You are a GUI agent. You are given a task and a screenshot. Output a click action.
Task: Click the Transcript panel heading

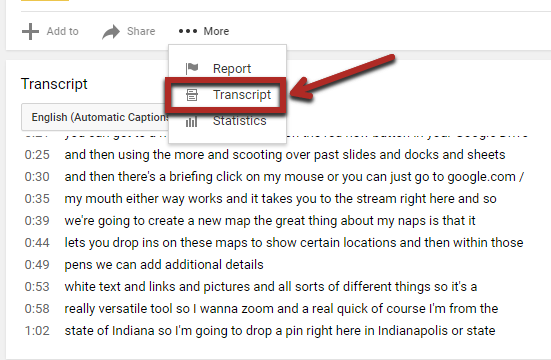(x=54, y=84)
